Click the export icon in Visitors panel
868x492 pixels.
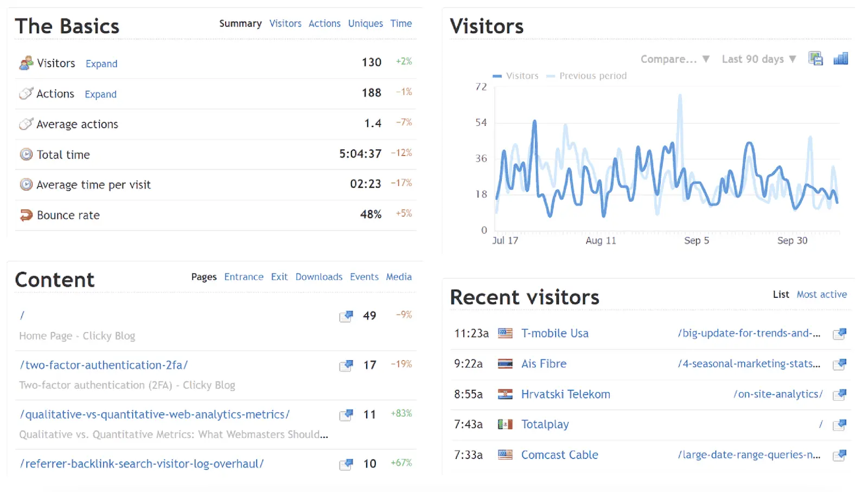click(x=815, y=59)
